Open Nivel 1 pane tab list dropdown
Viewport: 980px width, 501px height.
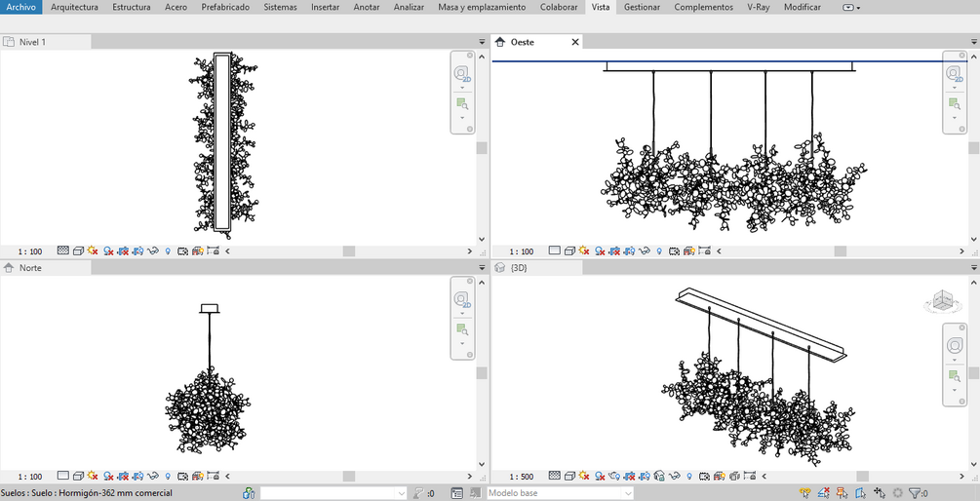482,42
